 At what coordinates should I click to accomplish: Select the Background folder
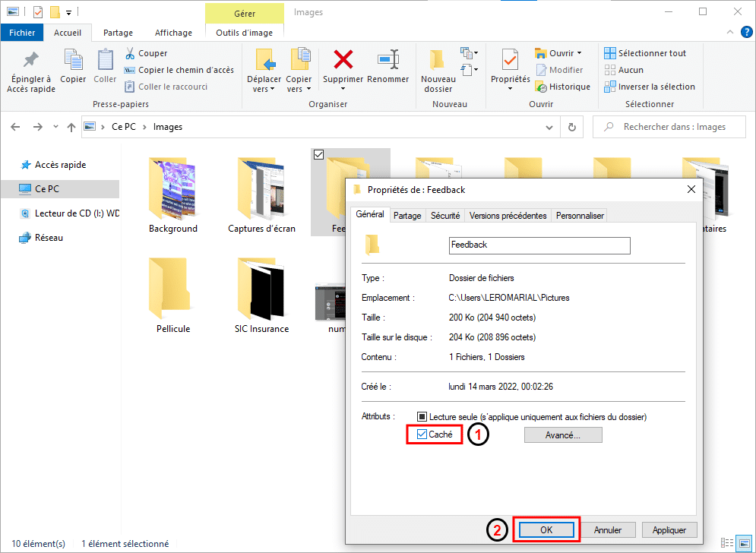point(173,195)
